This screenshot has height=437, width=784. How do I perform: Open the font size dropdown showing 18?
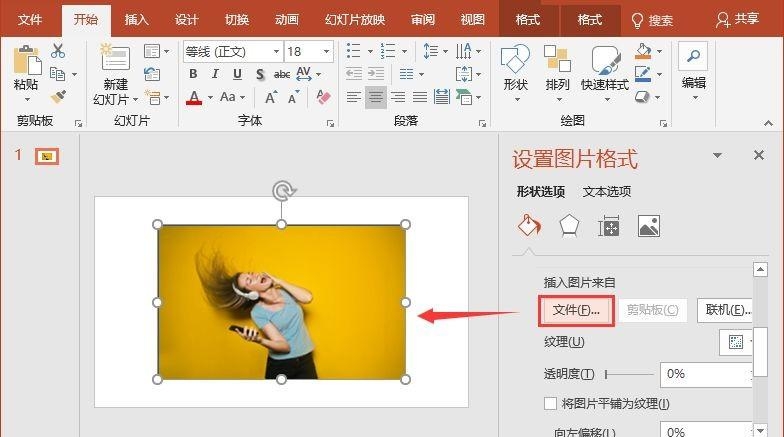(327, 51)
